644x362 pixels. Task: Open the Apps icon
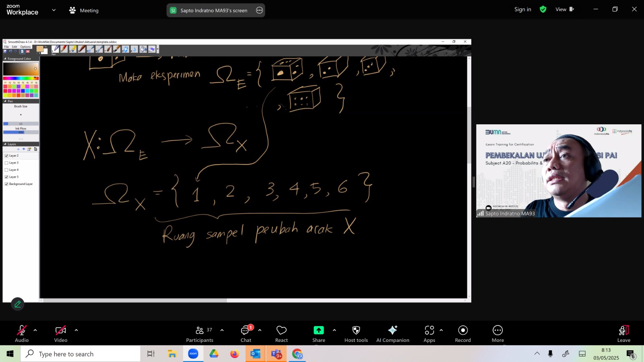(429, 330)
